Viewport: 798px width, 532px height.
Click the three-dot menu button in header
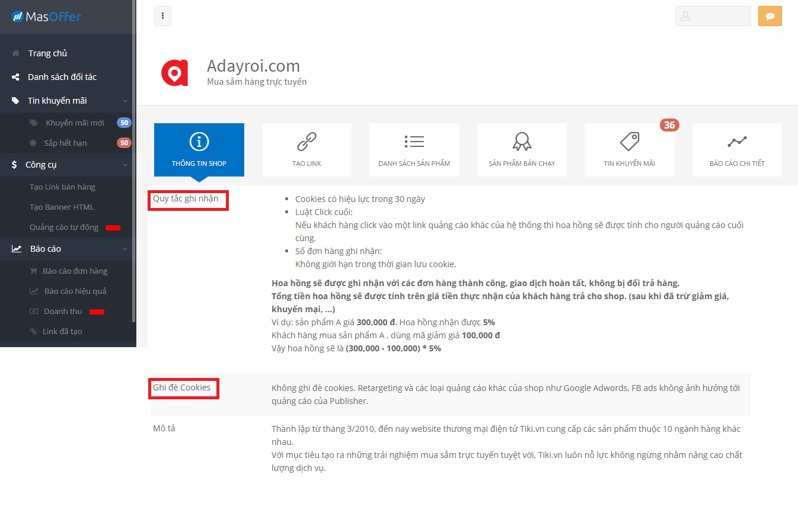162,16
